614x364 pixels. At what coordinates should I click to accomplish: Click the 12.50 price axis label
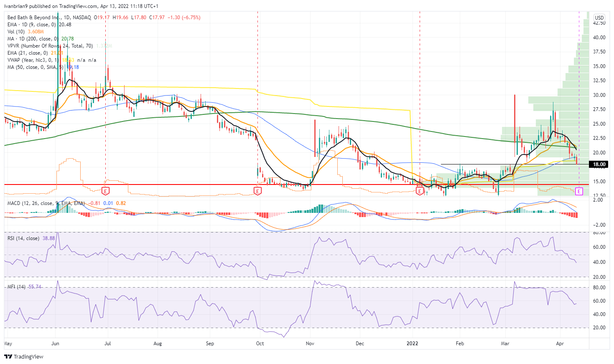point(599,195)
